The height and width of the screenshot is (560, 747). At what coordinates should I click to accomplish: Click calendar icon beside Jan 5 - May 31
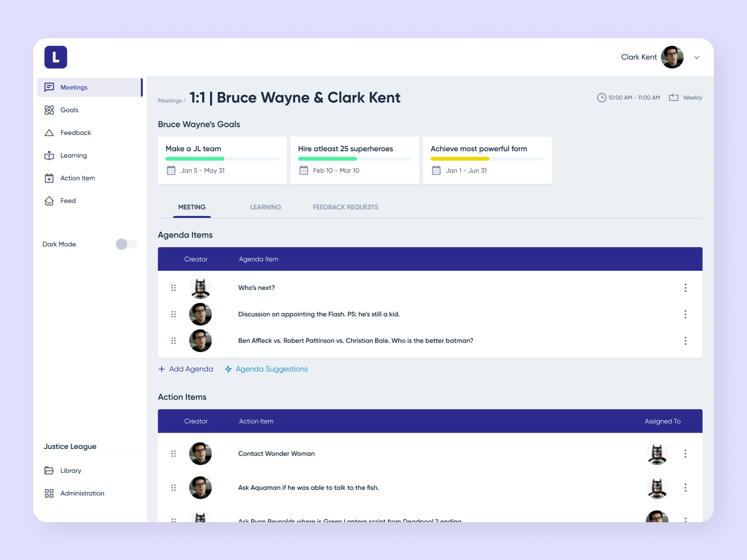click(171, 170)
